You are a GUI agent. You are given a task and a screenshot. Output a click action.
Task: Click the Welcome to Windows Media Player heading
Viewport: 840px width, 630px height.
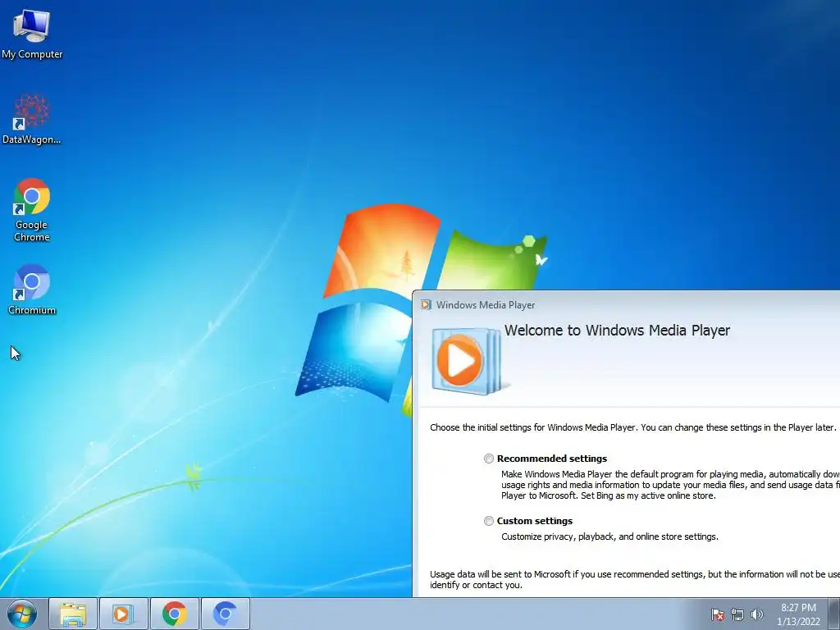(617, 330)
